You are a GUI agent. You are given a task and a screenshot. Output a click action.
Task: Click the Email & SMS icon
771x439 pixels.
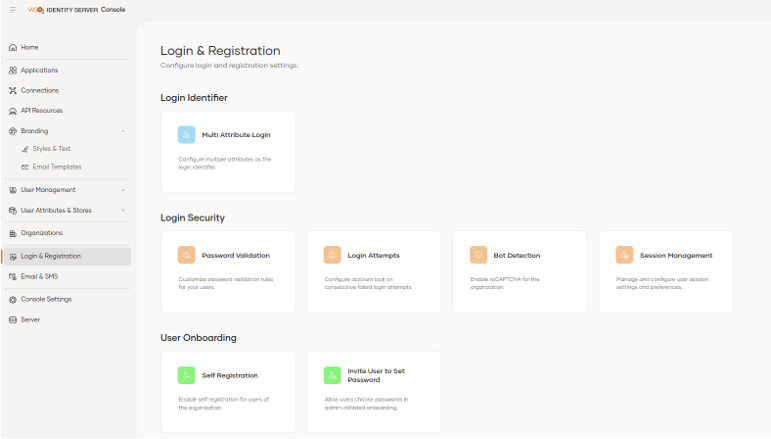coord(13,277)
